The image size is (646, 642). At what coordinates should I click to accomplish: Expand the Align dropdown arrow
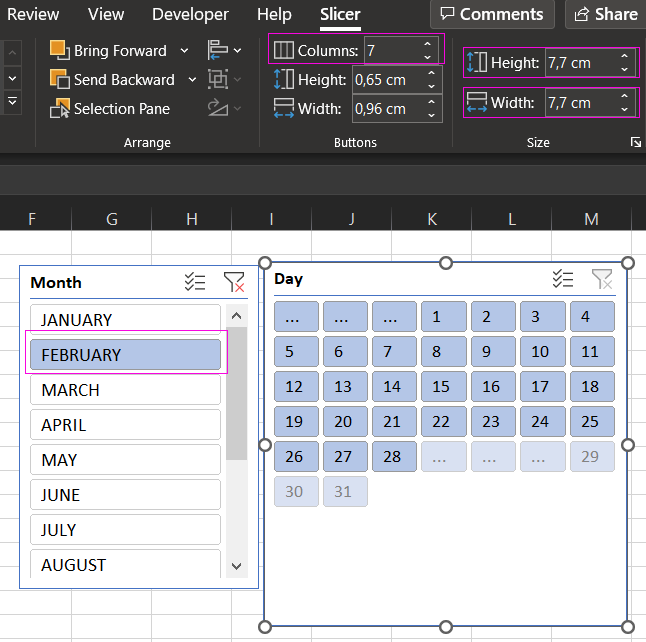point(237,50)
